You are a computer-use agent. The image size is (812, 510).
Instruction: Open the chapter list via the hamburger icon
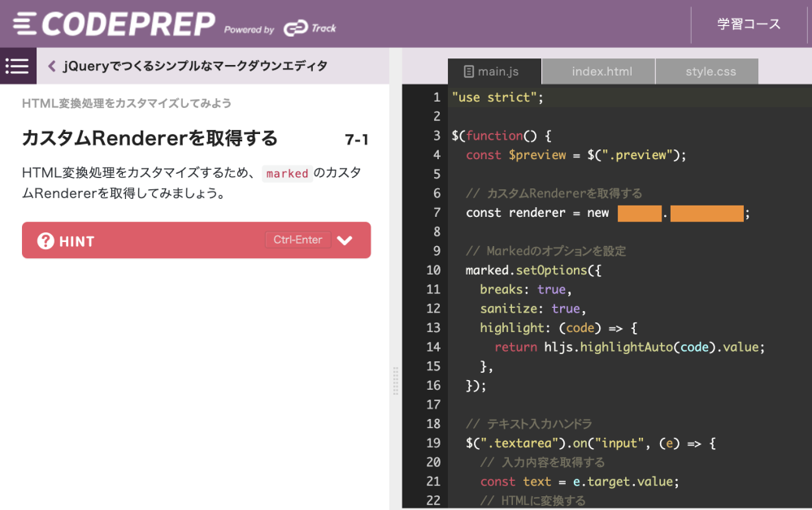(x=16, y=65)
